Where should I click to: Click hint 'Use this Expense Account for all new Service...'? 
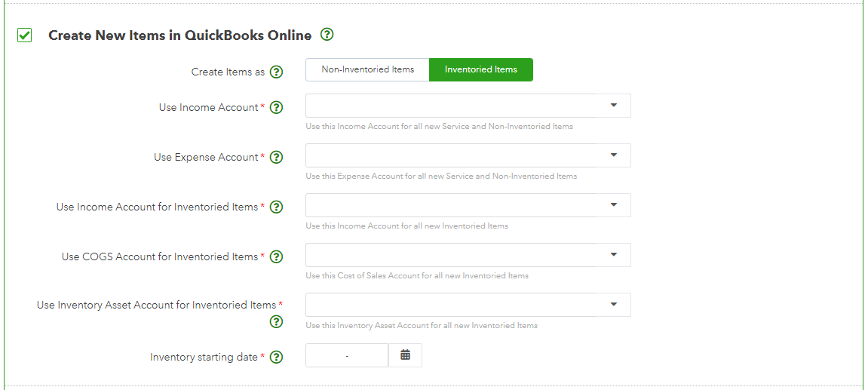[441, 177]
